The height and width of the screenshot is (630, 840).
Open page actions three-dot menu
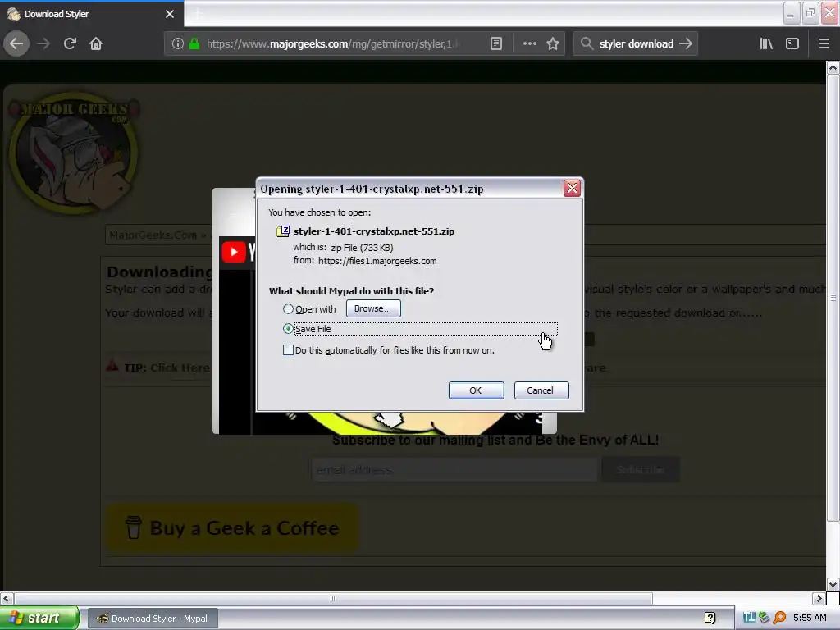click(x=529, y=44)
